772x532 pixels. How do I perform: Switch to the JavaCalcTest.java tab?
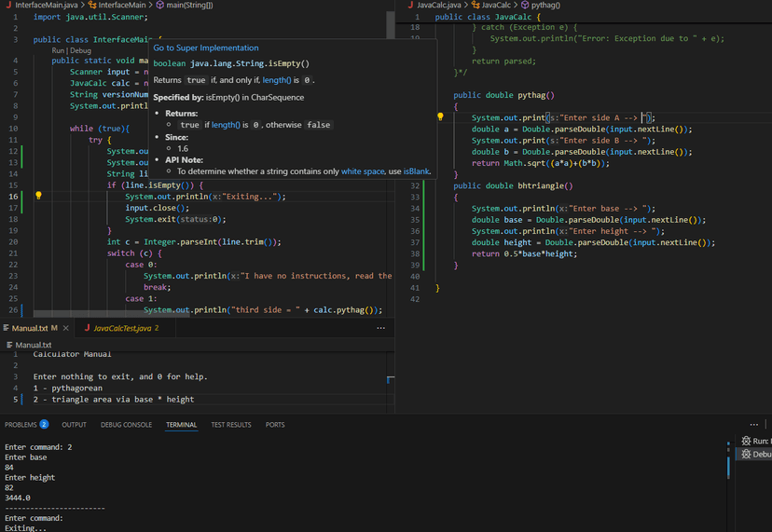coord(121,328)
